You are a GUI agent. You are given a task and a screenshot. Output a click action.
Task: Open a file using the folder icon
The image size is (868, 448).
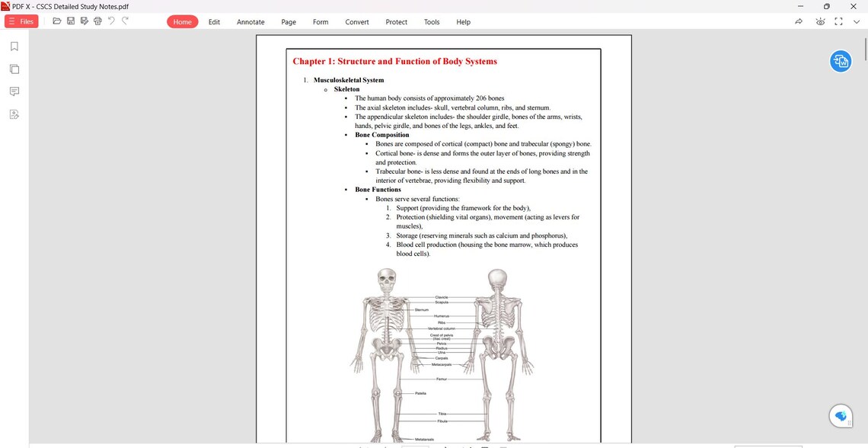(57, 21)
